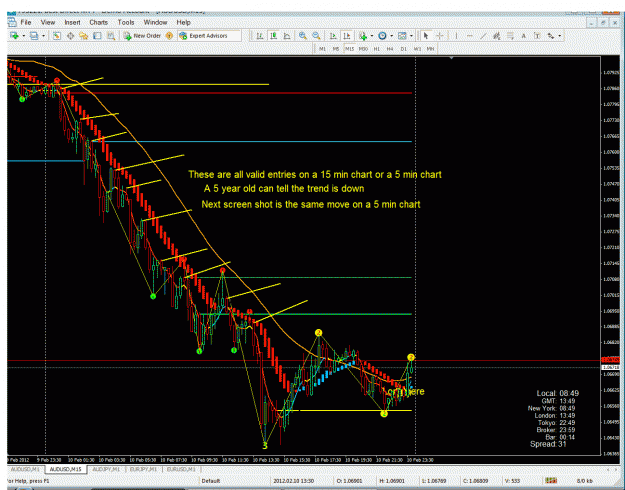Switch to the AUDUSD,M1 chart tab

pyautogui.click(x=26, y=469)
